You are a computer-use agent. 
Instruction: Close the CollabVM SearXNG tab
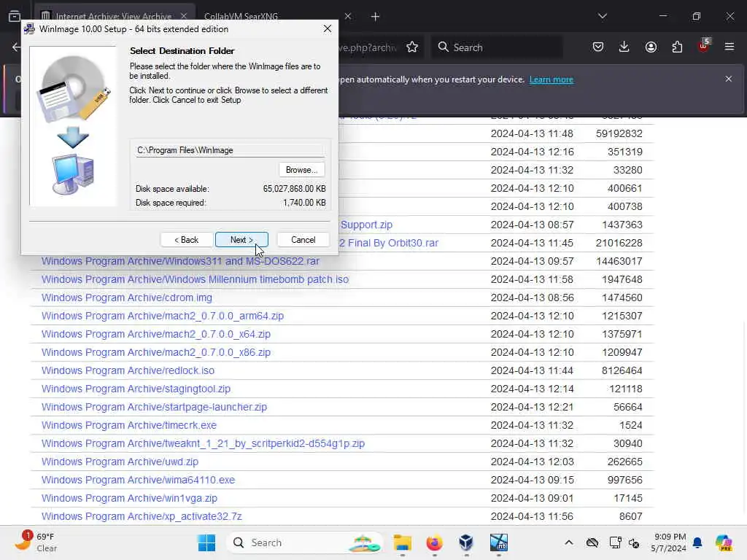coord(348,17)
